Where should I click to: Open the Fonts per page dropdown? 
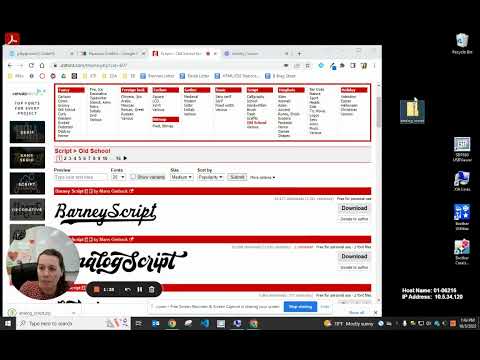pos(118,177)
